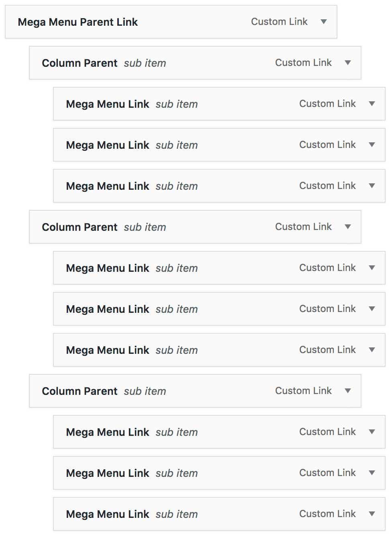Select eighth Mega Menu Link item title
This screenshot has width=392, height=542.
pos(108,473)
